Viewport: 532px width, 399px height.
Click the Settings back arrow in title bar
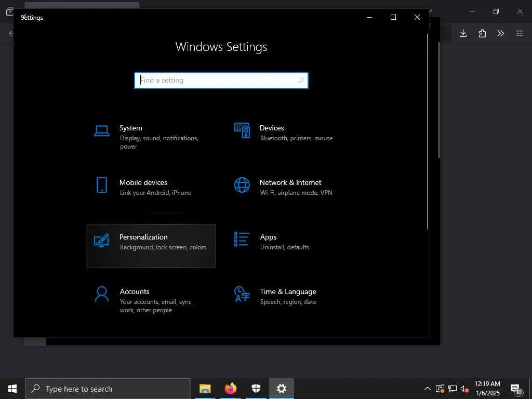[x=23, y=17]
